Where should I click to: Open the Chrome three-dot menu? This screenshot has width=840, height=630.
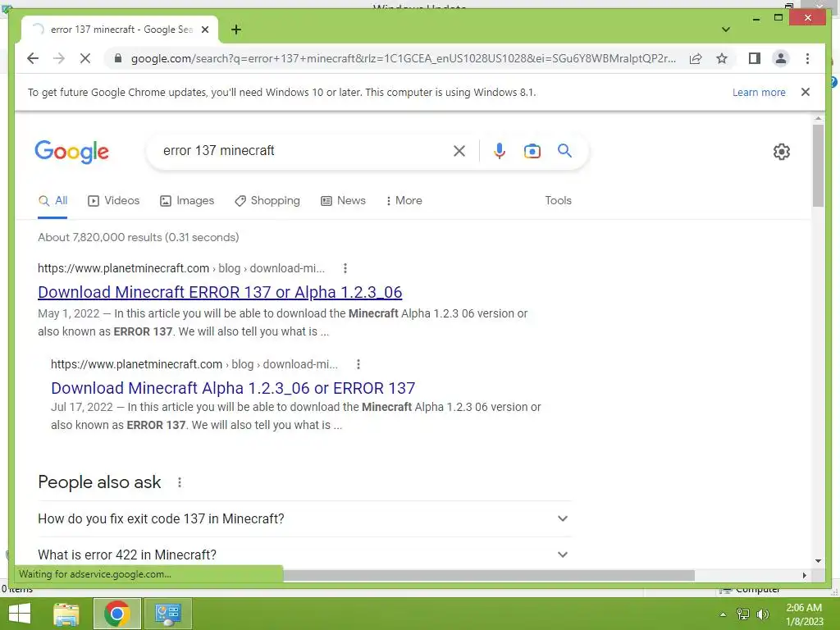tap(807, 58)
